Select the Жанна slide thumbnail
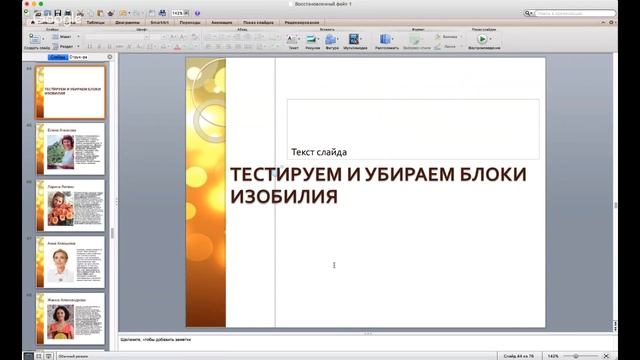Image resolution: width=640 pixels, height=360 pixels. click(70, 319)
